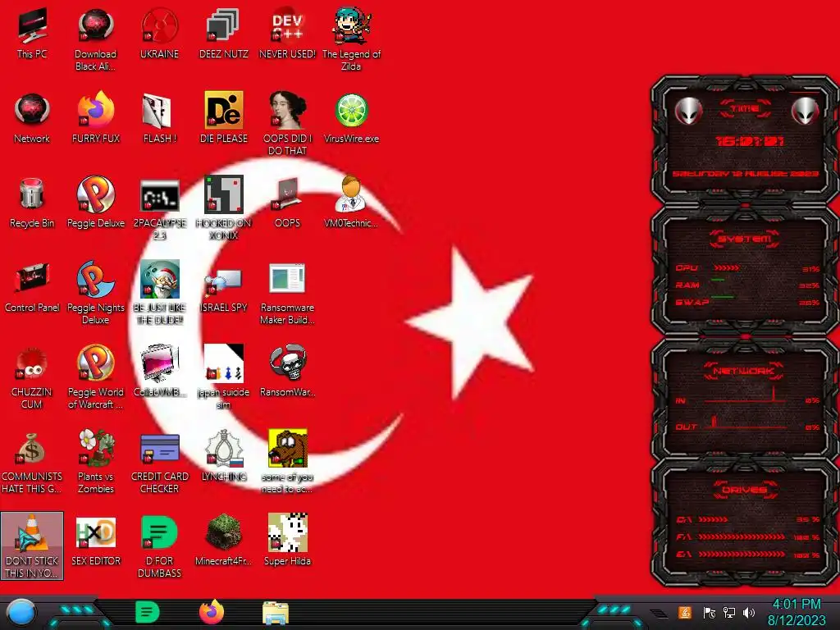Click the RAM label in SYSTEM widget
840x630 pixels.
point(687,285)
